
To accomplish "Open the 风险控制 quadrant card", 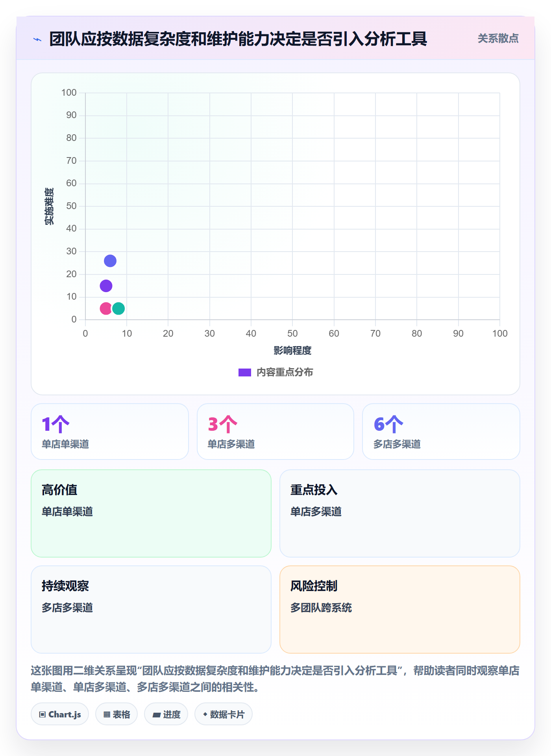I will coord(400,610).
